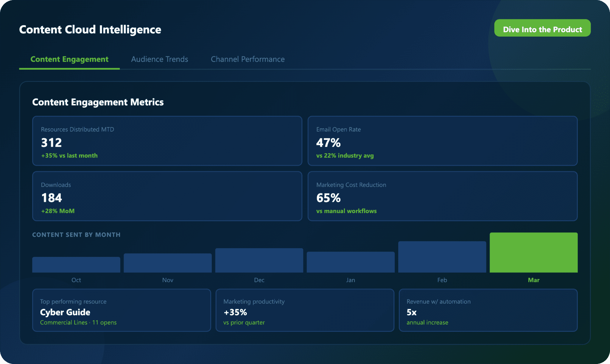Click the Resources Distributed MTD card

coord(167,141)
